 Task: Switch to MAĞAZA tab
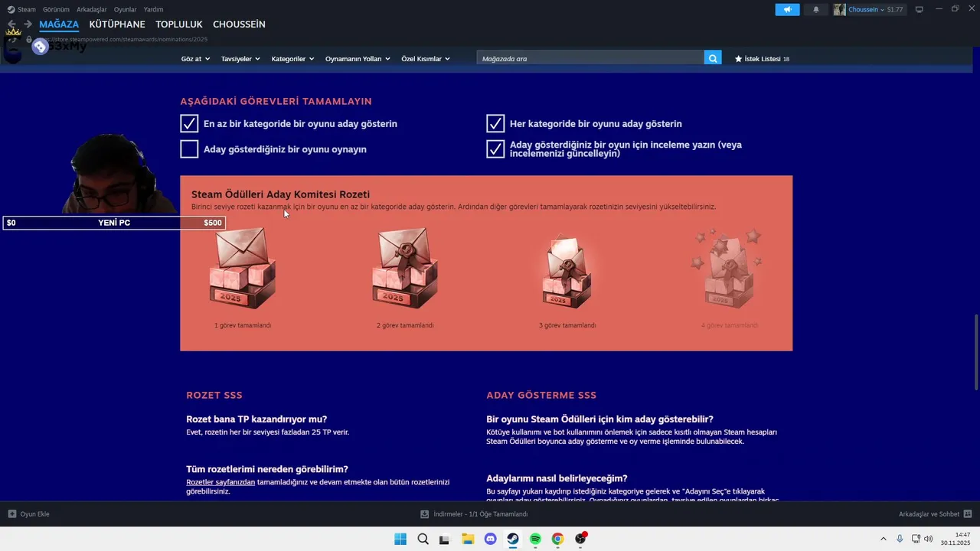(x=59, y=24)
